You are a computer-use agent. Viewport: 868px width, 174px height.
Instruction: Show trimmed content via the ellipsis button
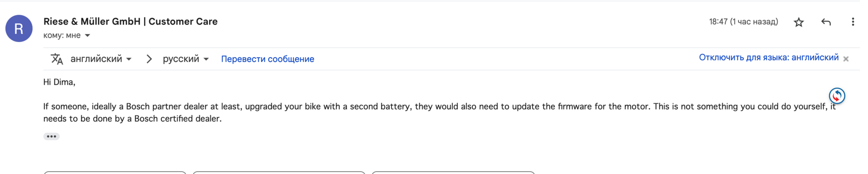51,136
